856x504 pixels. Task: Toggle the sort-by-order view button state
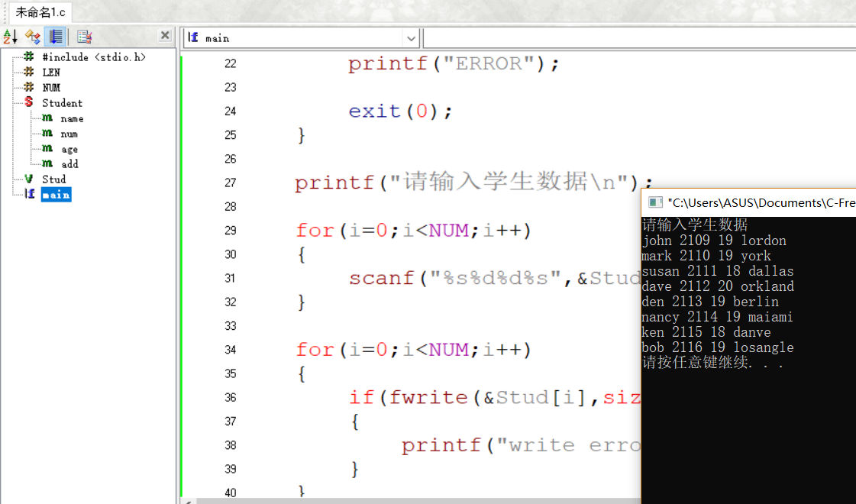(x=54, y=36)
